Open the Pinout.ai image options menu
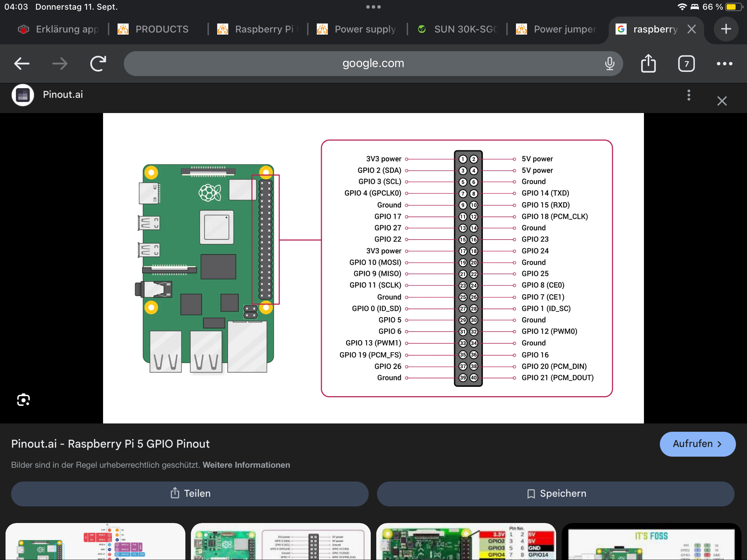Image resolution: width=747 pixels, height=560 pixels. 689,95
